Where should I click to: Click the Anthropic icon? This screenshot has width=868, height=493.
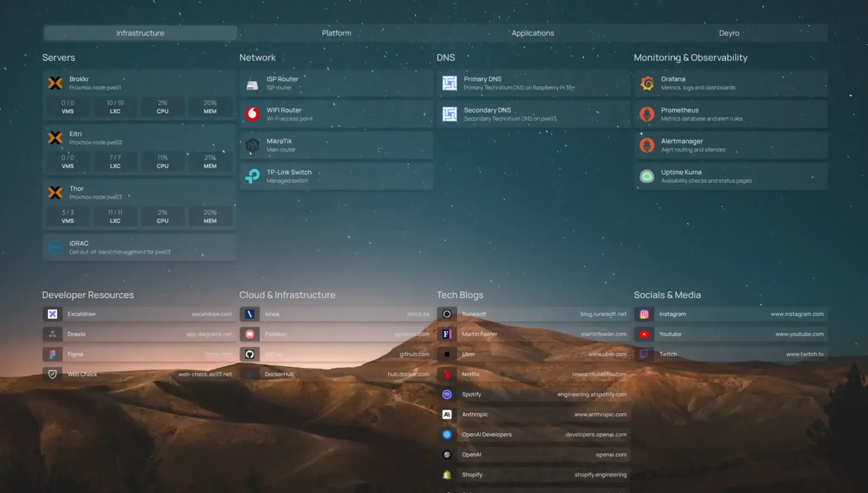point(447,414)
